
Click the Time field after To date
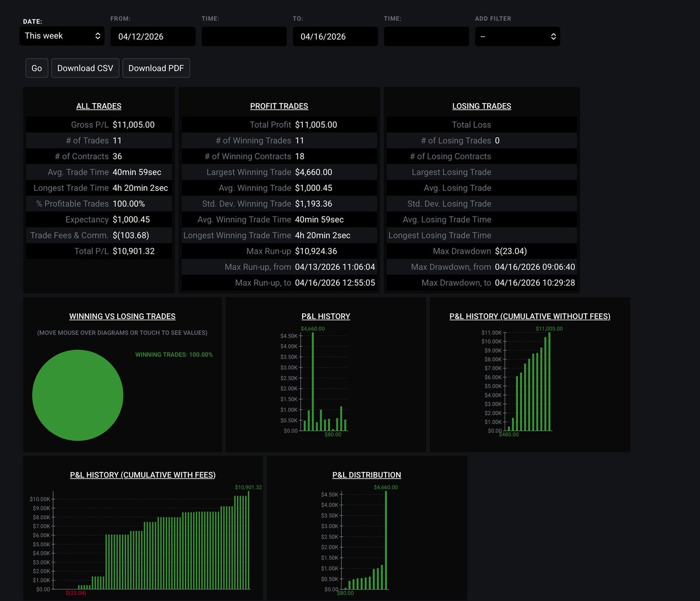pos(426,36)
